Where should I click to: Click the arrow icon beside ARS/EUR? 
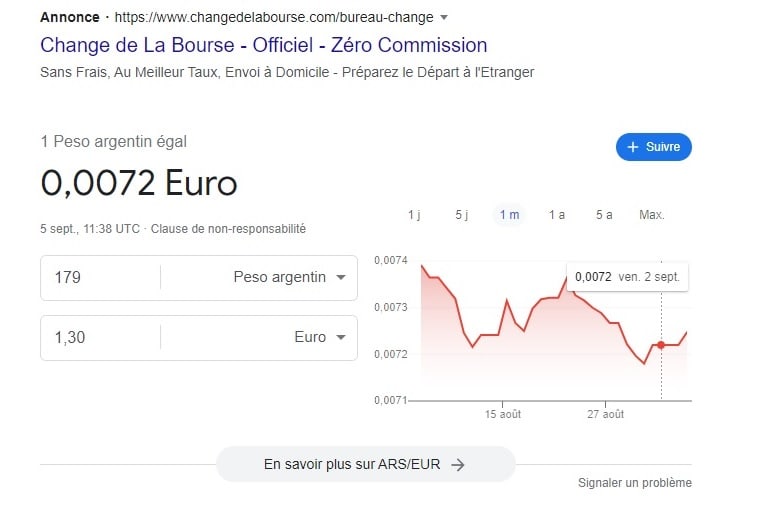pyautogui.click(x=458, y=464)
